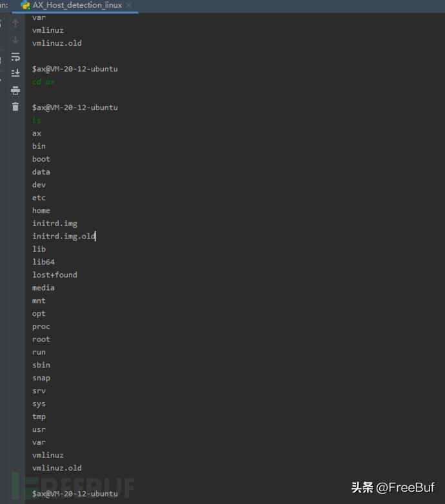Click the green 'ls' command input

(36, 121)
